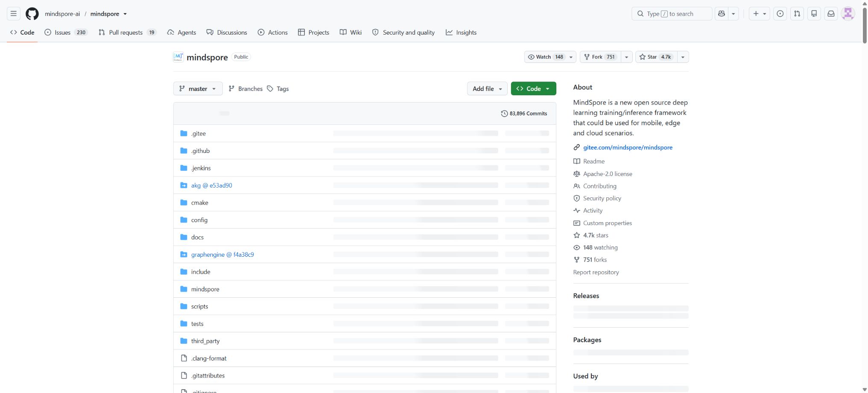Open the green Code dropdown button
Viewport: 868px width, 393px height.
click(x=533, y=88)
